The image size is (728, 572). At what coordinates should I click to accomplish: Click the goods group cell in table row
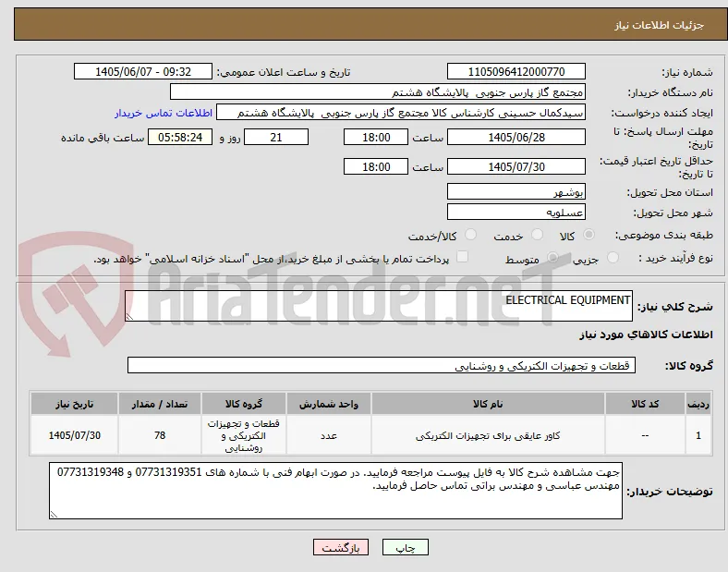(244, 435)
